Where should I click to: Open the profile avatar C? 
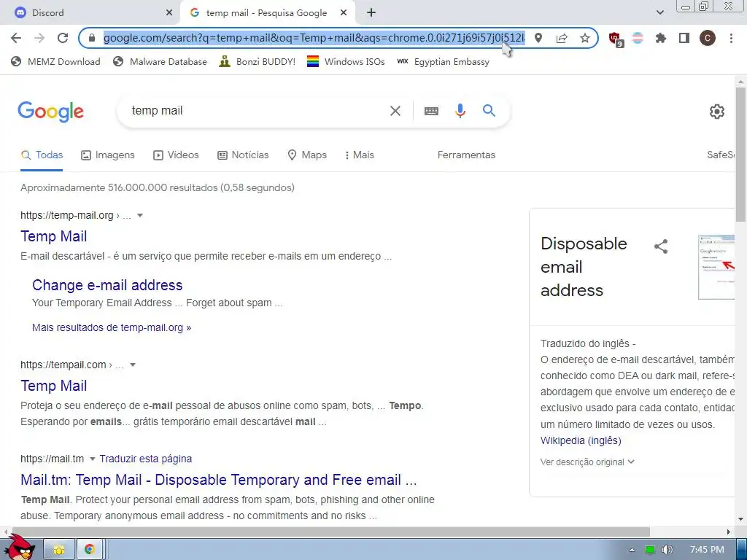point(708,38)
